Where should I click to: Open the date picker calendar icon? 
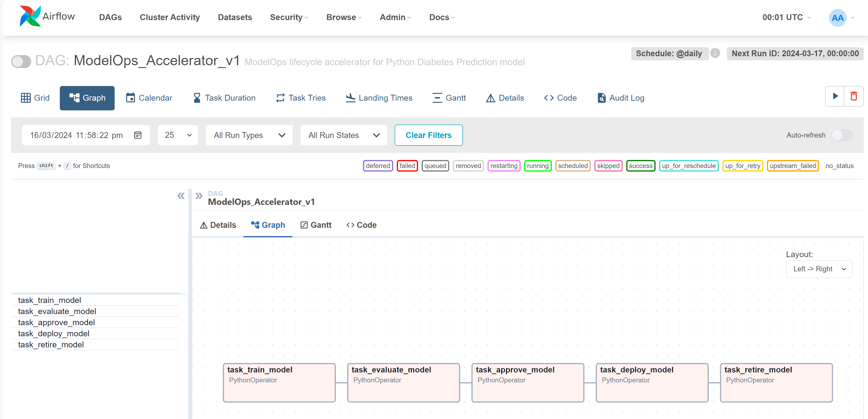pyautogui.click(x=138, y=135)
